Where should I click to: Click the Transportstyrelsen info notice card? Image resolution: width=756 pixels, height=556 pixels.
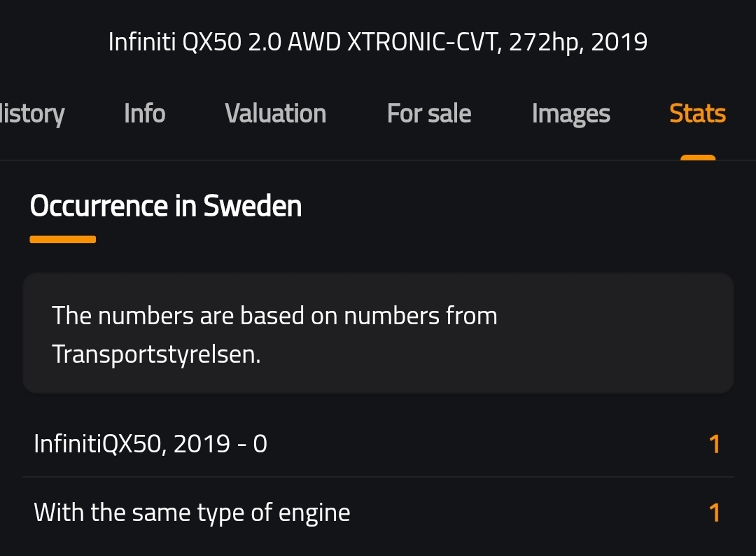[x=378, y=333]
